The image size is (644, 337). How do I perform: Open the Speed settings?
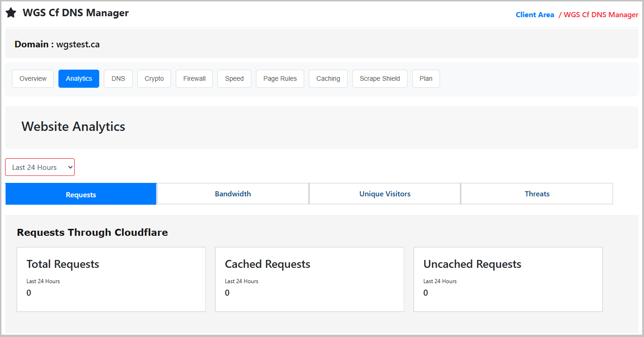tap(234, 78)
